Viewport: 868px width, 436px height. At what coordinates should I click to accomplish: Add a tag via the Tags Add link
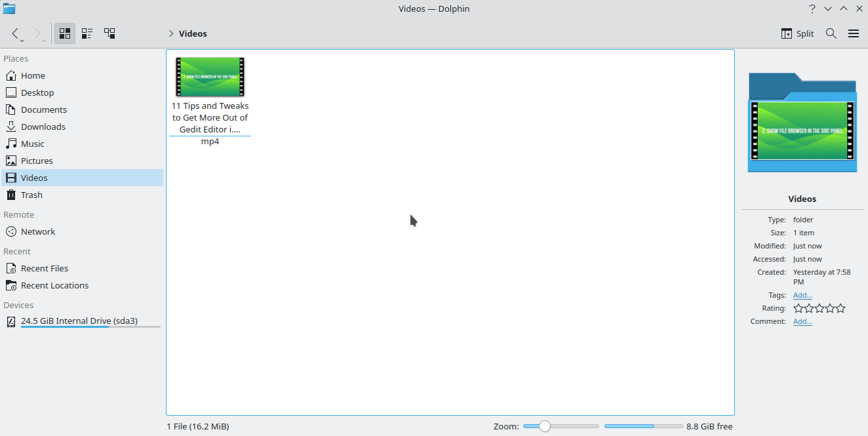click(x=802, y=295)
